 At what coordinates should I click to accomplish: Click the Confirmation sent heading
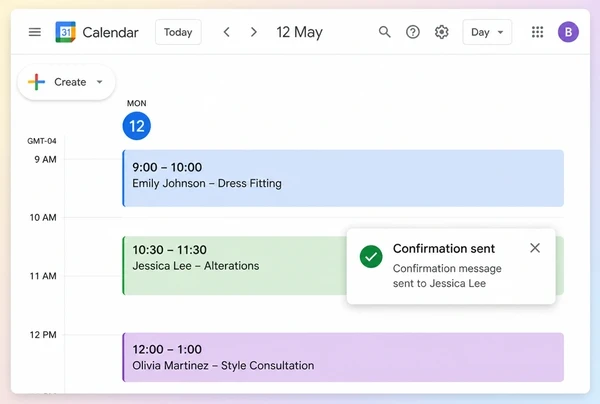(444, 249)
